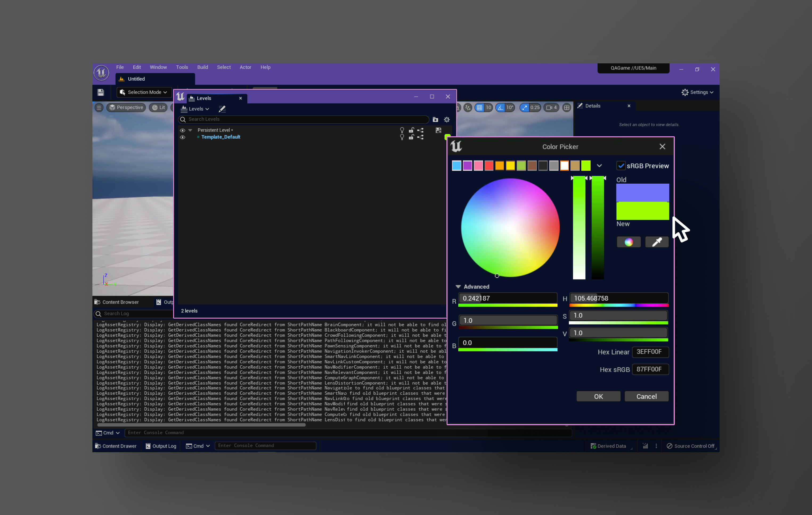
Task: Select the purple theme color swatch
Action: 467,166
